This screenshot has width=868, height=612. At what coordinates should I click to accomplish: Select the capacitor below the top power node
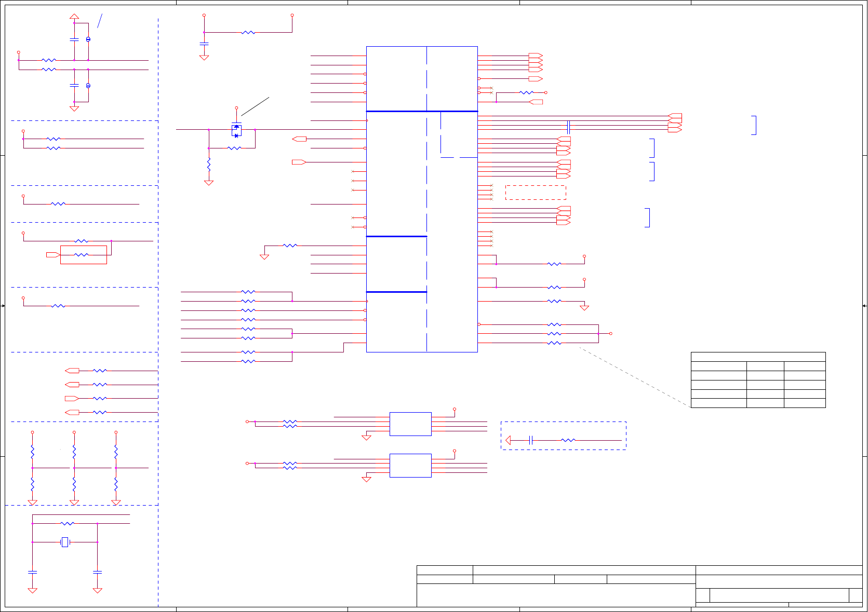coord(204,44)
